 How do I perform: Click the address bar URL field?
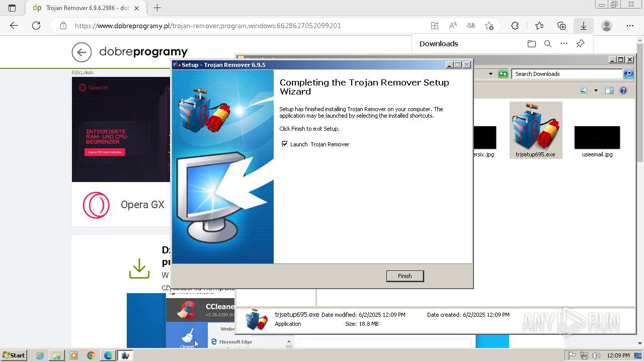click(208, 26)
